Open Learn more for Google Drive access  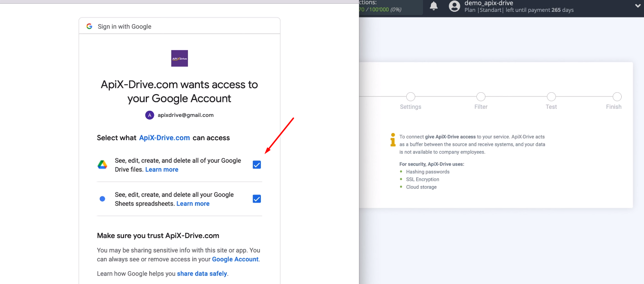coord(161,169)
